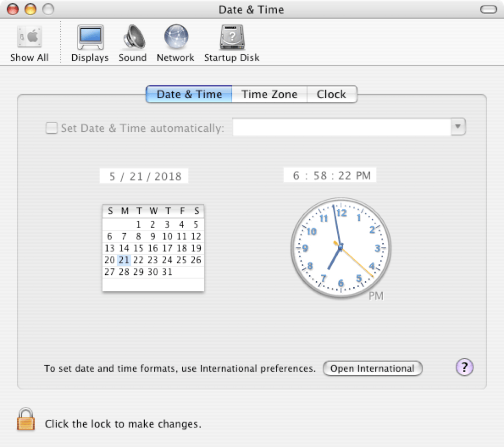Click the lock icon to make changes
This screenshot has height=447, width=504.
point(26,419)
